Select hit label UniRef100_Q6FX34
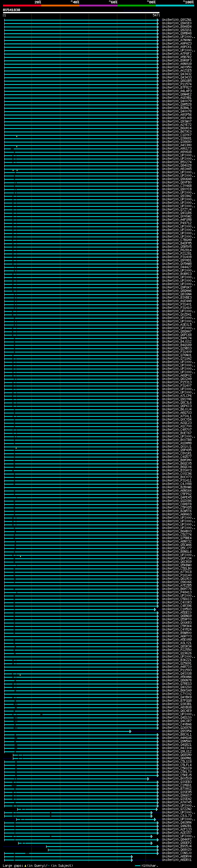The image size is (197, 868). point(176,558)
